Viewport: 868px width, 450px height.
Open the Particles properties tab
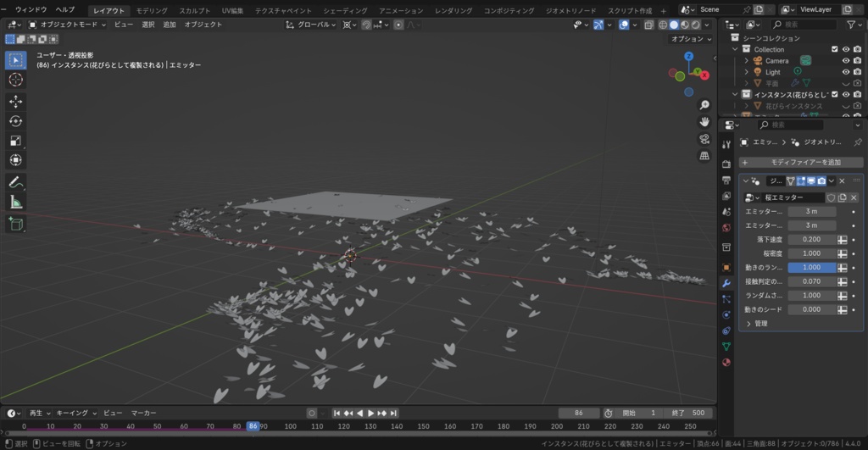coord(726,299)
